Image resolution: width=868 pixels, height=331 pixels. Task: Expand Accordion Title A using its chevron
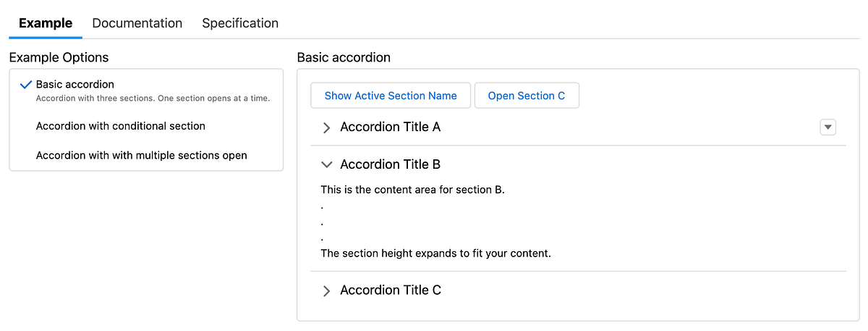(x=326, y=127)
